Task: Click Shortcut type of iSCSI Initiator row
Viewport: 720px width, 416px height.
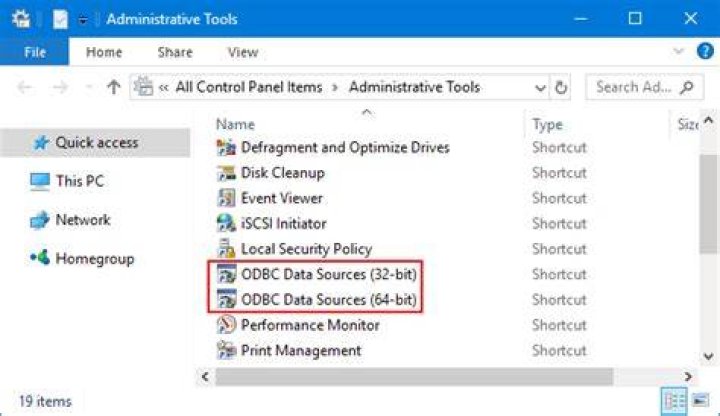Action: [559, 224]
